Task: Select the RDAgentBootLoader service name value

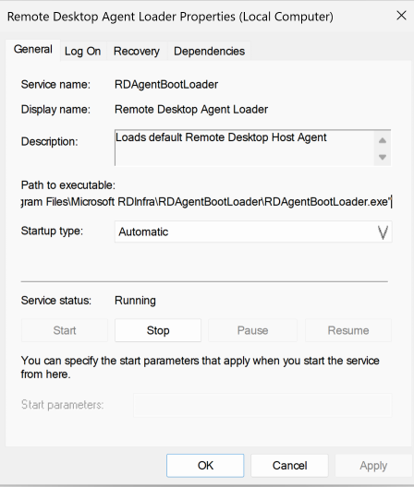Action: [x=166, y=84]
